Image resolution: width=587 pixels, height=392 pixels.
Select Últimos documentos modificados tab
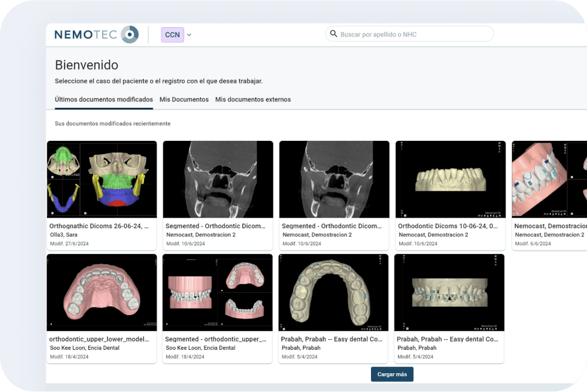pyautogui.click(x=104, y=100)
